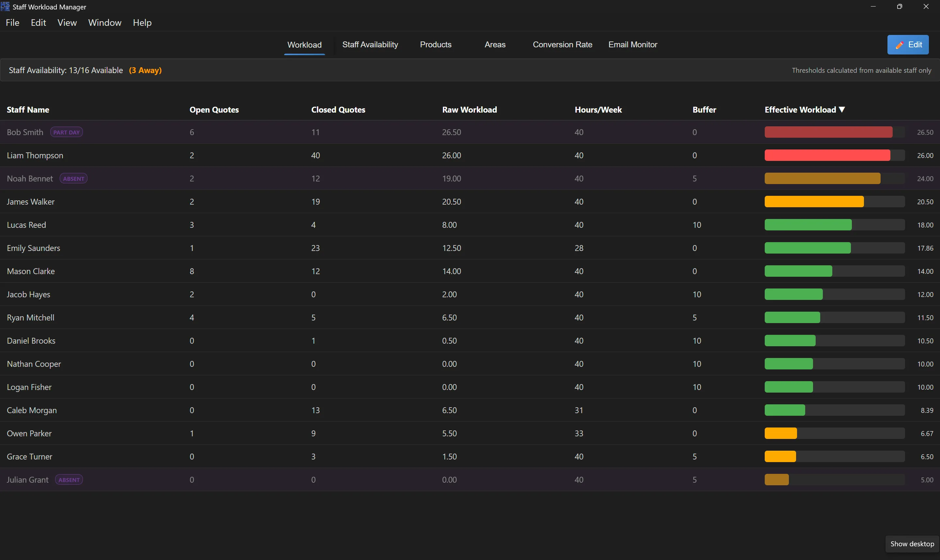Viewport: 940px width, 560px height.
Task: Sort by Open Quotes column header
Action: 214,110
